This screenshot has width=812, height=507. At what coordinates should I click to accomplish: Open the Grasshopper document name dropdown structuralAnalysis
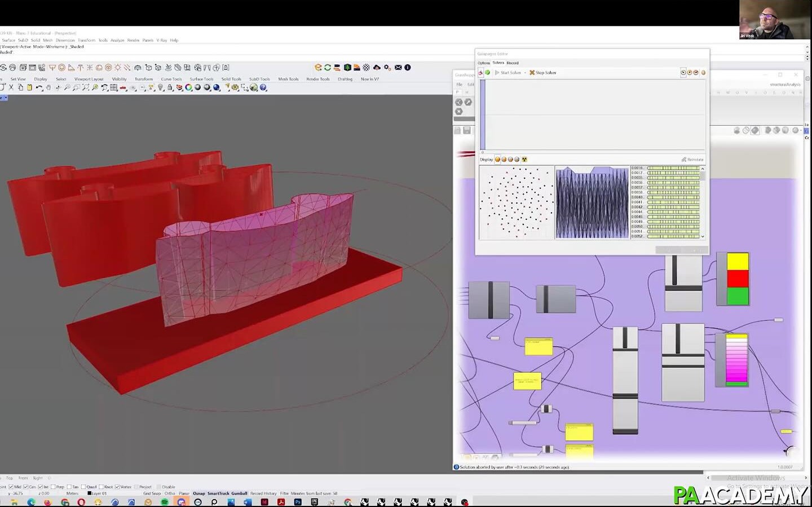coord(785,85)
